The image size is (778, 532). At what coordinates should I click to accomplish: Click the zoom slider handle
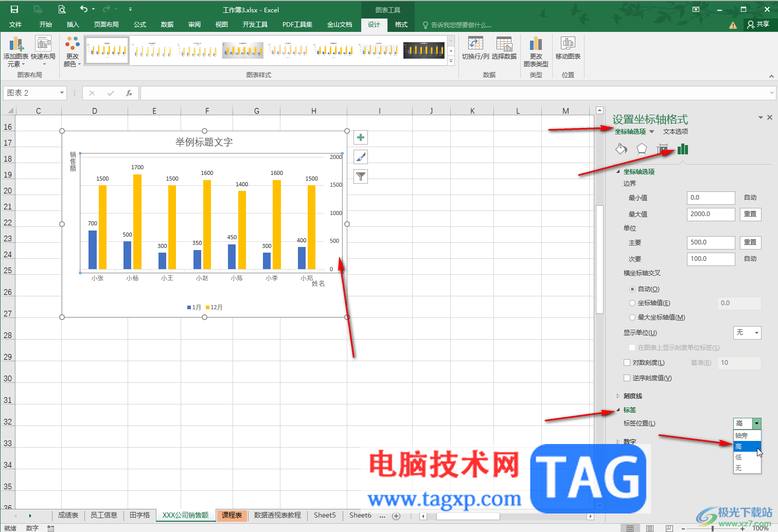[713, 528]
